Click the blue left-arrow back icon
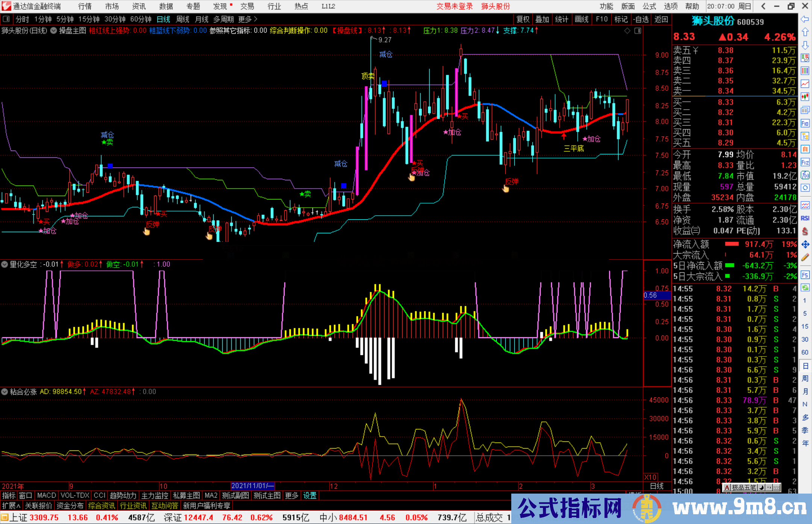The image size is (812, 524). (805, 19)
